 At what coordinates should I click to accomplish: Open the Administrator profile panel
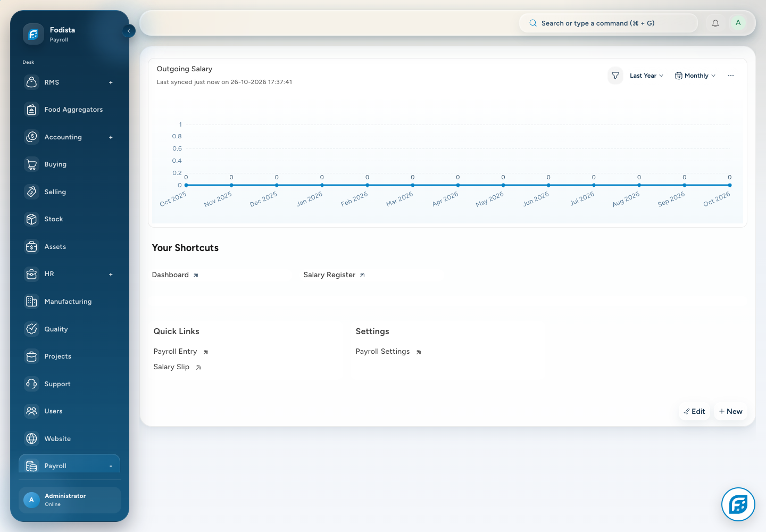[70, 500]
